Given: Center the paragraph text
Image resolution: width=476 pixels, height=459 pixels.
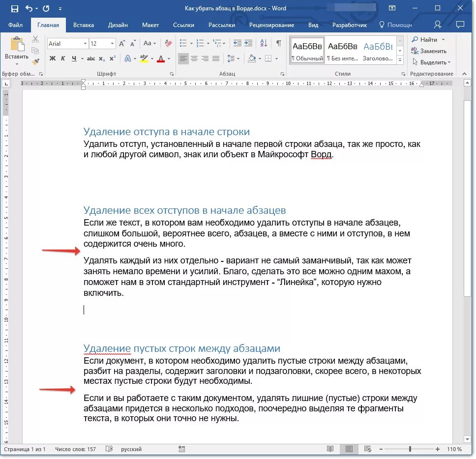Looking at the screenshot, I should point(194,58).
